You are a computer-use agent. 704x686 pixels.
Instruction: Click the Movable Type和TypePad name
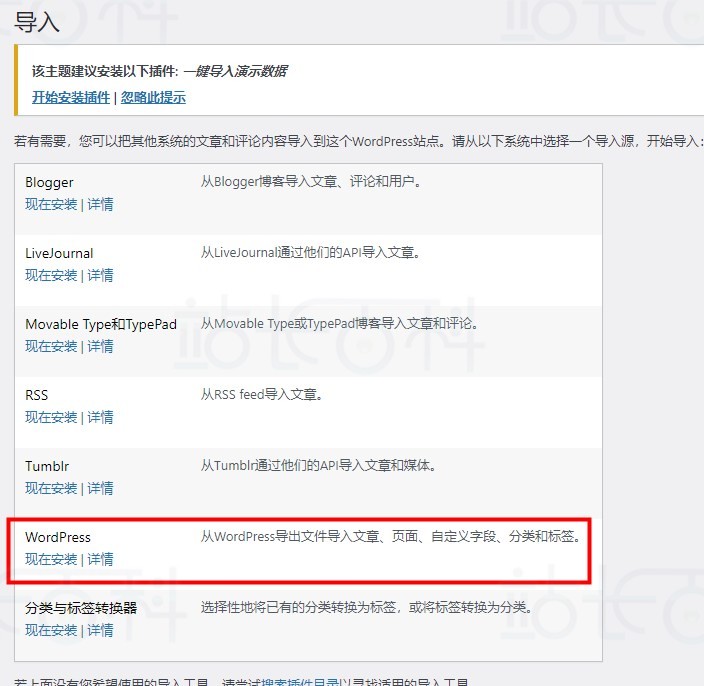[x=101, y=324]
